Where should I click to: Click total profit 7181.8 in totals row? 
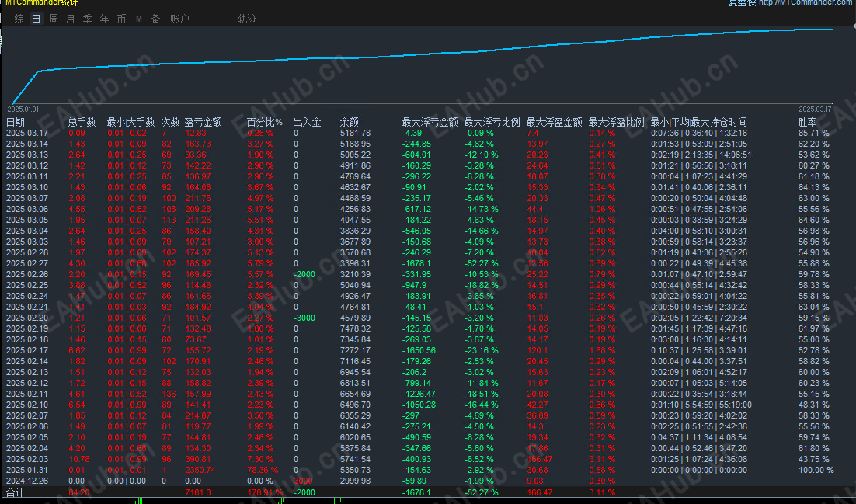click(197, 492)
